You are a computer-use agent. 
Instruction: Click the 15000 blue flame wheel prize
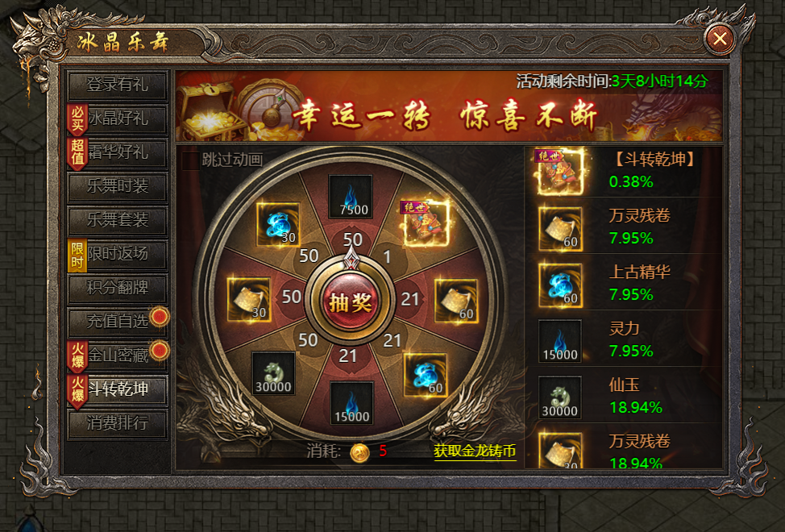pos(351,403)
